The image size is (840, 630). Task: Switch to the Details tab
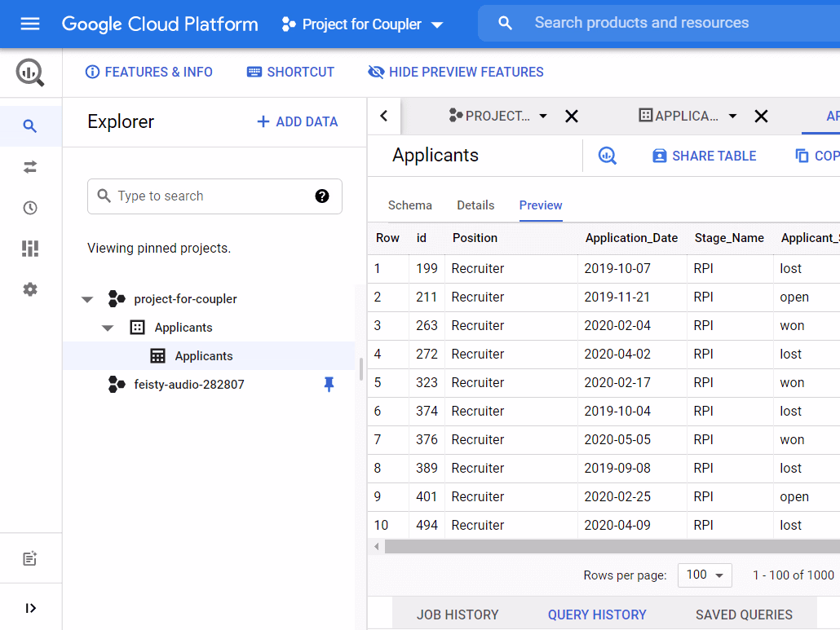pos(475,205)
